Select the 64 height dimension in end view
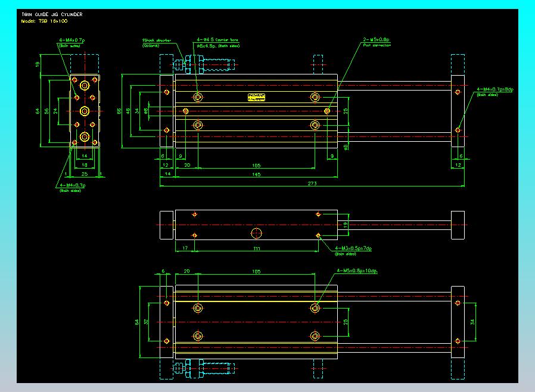The width and height of the screenshot is (535, 392). click(x=36, y=111)
